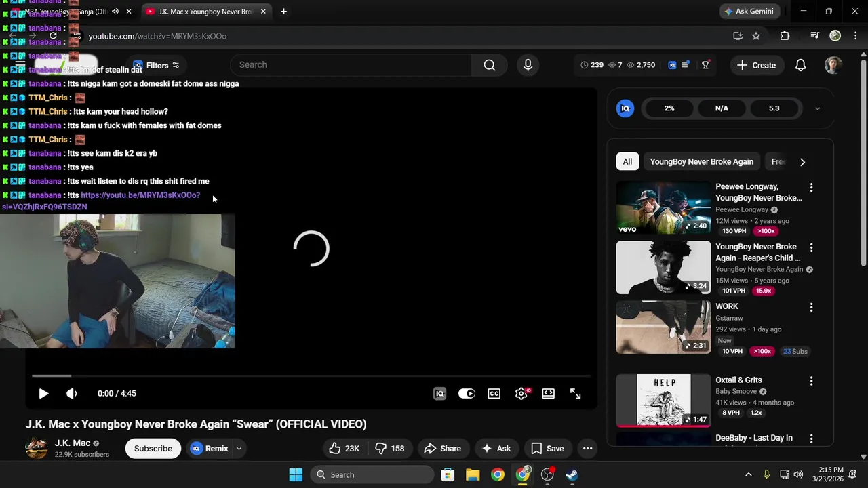Viewport: 868px width, 488px height.
Task: Enter full screen mode
Action: 576,394
